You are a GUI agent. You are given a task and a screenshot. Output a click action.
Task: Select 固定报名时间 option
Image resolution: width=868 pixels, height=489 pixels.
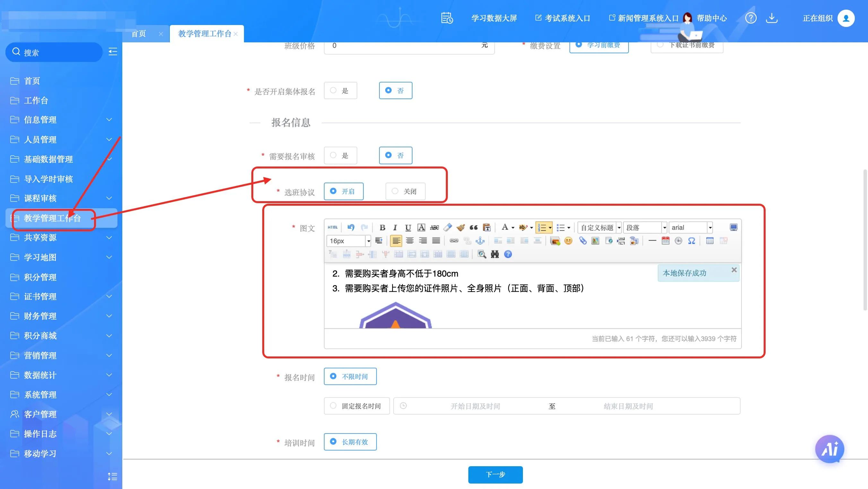pos(357,406)
